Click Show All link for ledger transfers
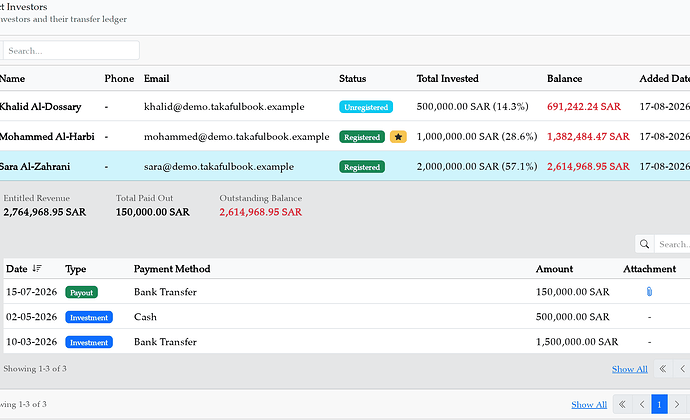 pyautogui.click(x=630, y=369)
